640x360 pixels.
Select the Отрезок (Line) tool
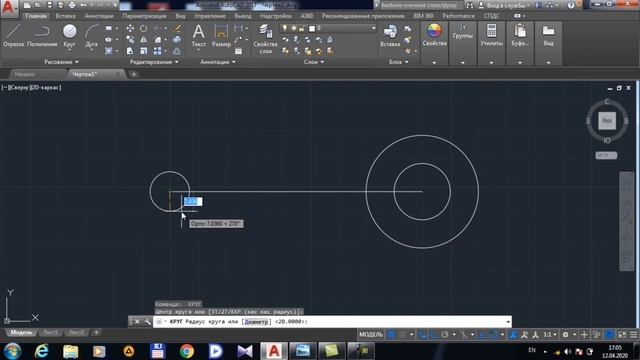click(x=13, y=36)
